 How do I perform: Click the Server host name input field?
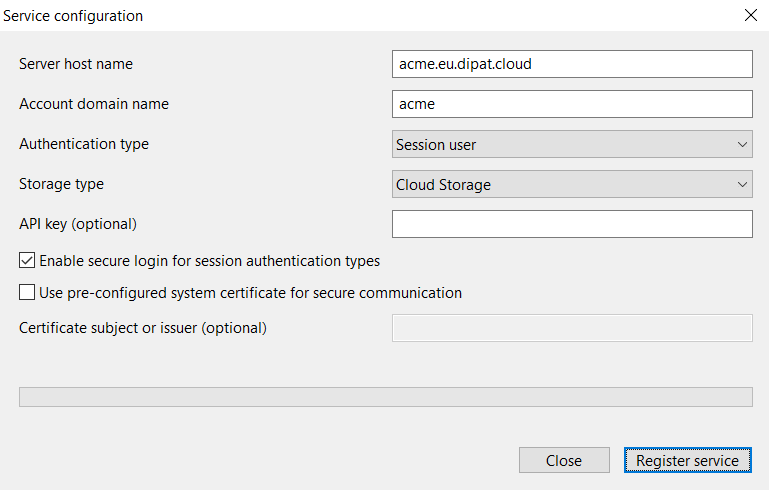[x=571, y=64]
